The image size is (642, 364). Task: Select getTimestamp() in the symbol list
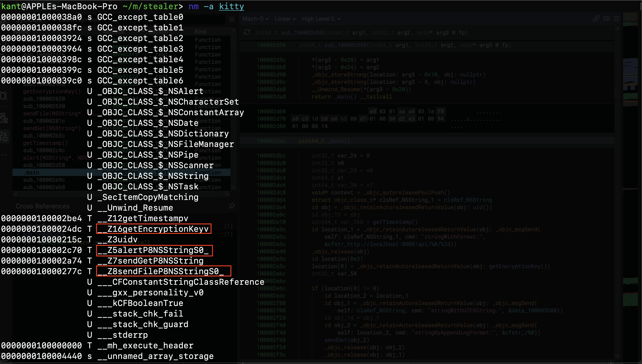coord(45,143)
